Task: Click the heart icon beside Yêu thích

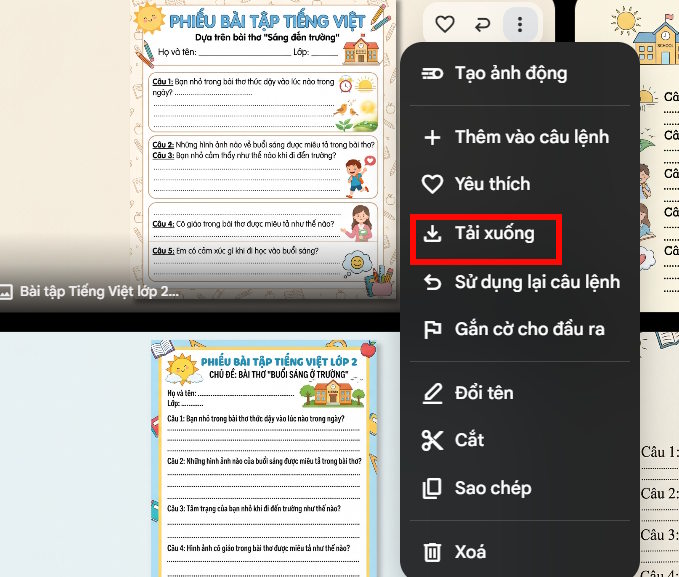Action: point(432,184)
